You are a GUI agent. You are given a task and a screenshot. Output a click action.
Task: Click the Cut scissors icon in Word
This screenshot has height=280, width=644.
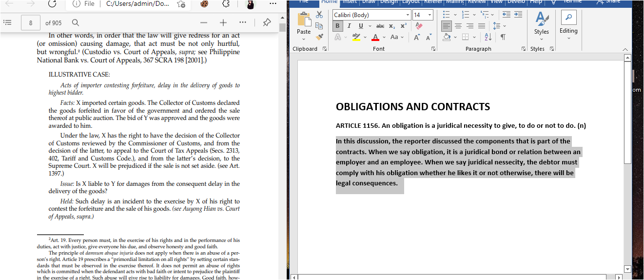pyautogui.click(x=319, y=15)
